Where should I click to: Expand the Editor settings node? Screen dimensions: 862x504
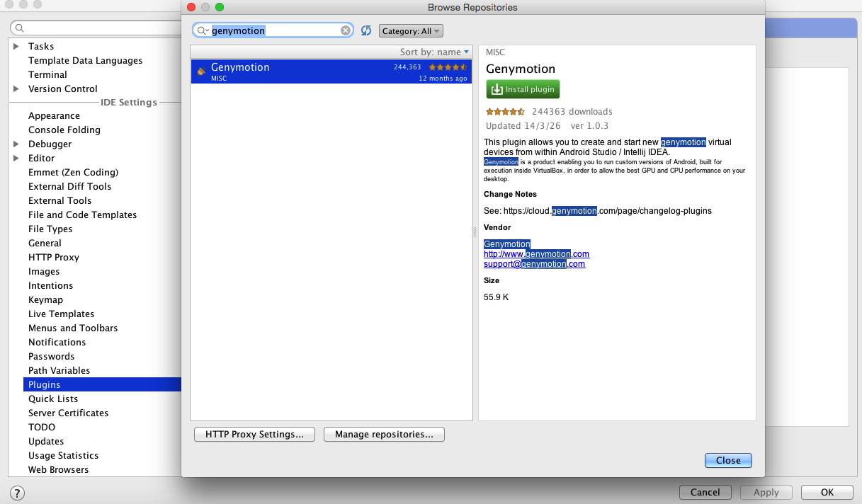16,158
